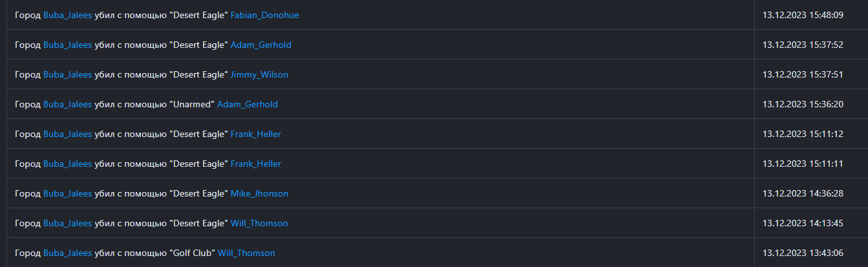This screenshot has height=267, width=868.
Task: Open Buba_Jalees link in the Fabian_Donohue row
Action: point(67,15)
